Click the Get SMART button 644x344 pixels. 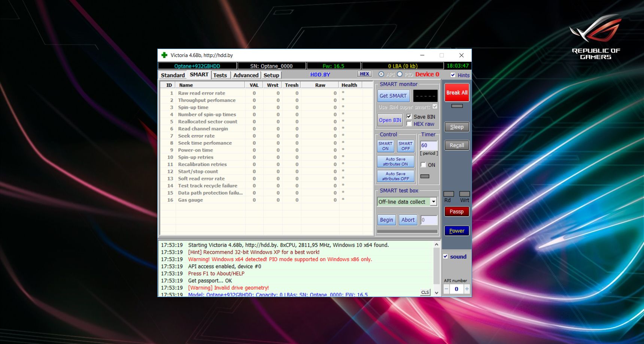coord(393,96)
